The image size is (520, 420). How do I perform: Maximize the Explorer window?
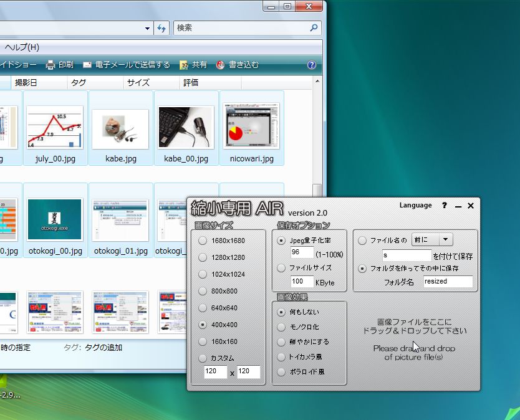pos(287,6)
